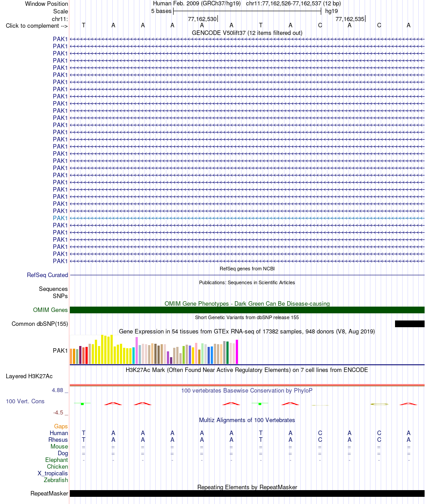The height and width of the screenshot is (504, 425).
Task: Click the H3K27Ac Mark track title
Action: (246, 370)
